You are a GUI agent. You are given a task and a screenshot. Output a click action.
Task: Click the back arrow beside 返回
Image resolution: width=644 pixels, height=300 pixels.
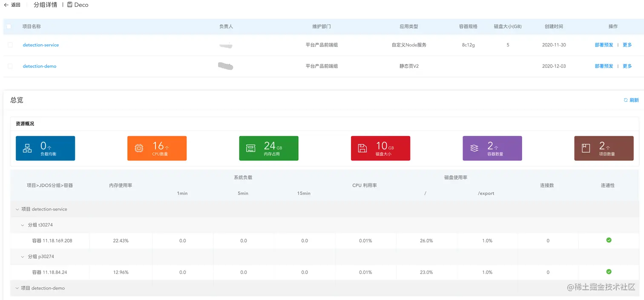[6, 5]
